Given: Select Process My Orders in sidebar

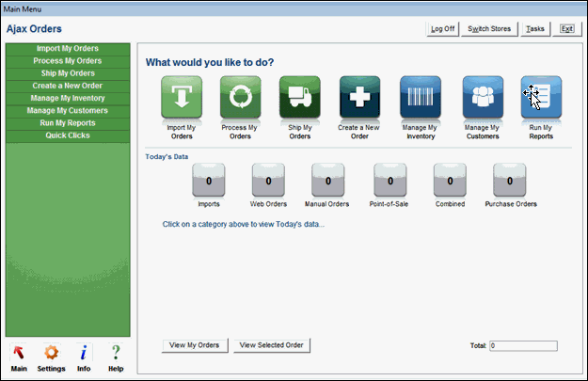Looking at the screenshot, I should (x=68, y=61).
